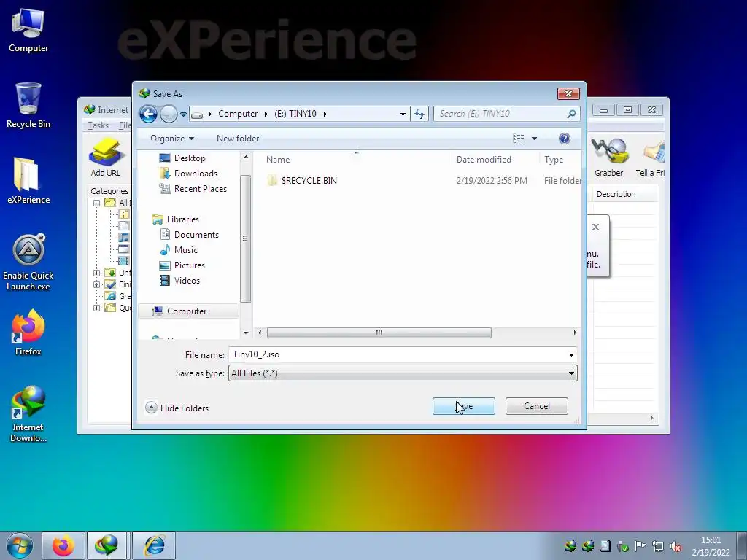Screen dimensions: 747x560
Task: Click the Grabber icon in IDM window
Action: click(609, 158)
